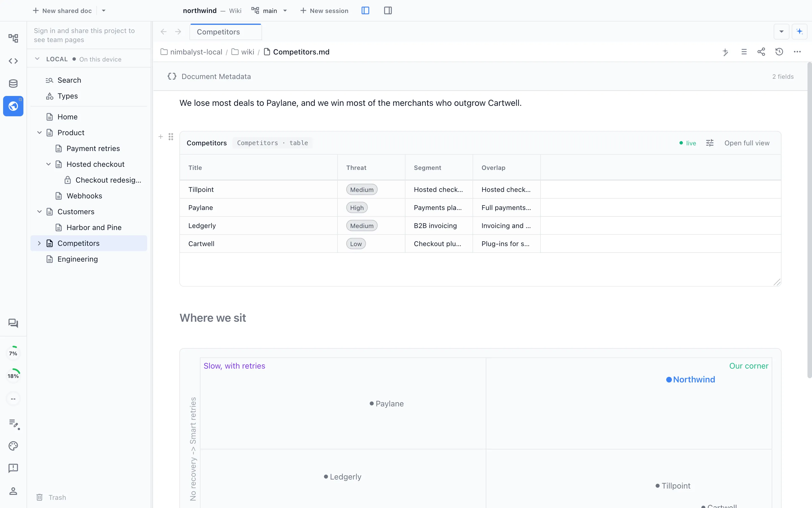
Task: Select the Competitors tab
Action: (226, 32)
